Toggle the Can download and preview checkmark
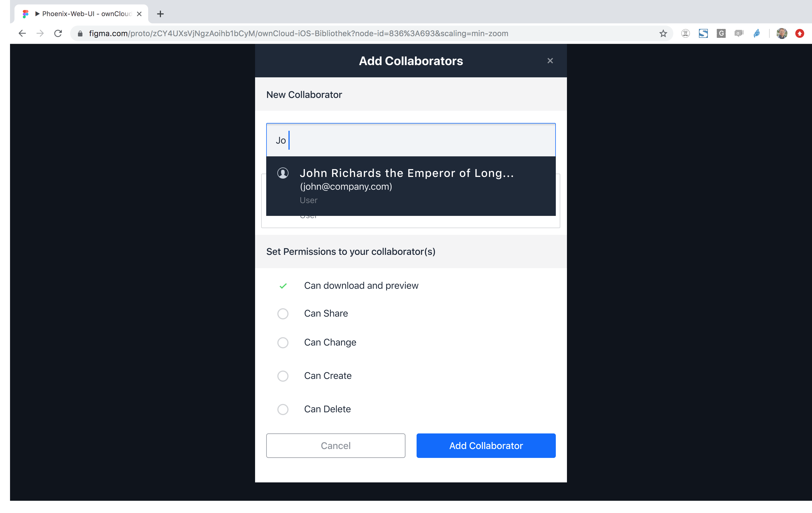Viewport: 812px width, 513px height. 283,286
